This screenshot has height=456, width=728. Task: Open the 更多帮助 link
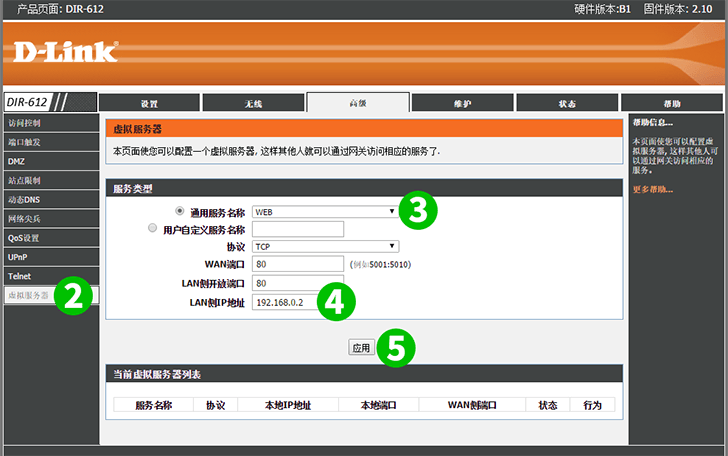point(652,189)
